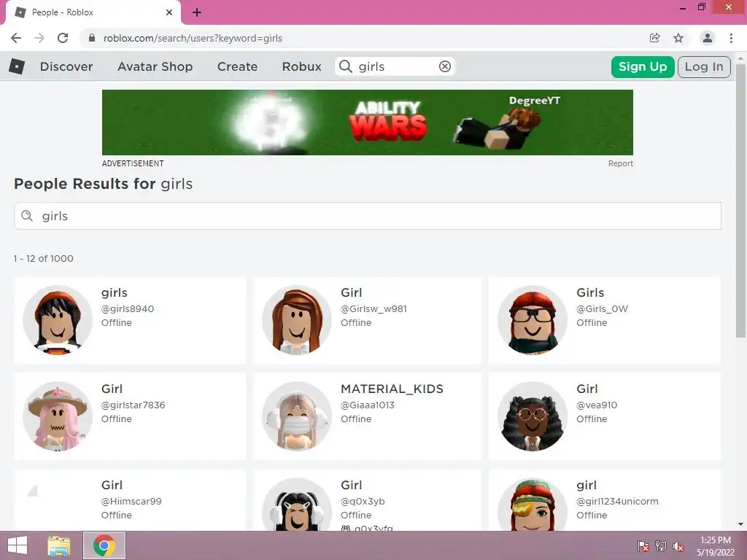Open avatar of user @girl1234unicorm

(x=533, y=505)
